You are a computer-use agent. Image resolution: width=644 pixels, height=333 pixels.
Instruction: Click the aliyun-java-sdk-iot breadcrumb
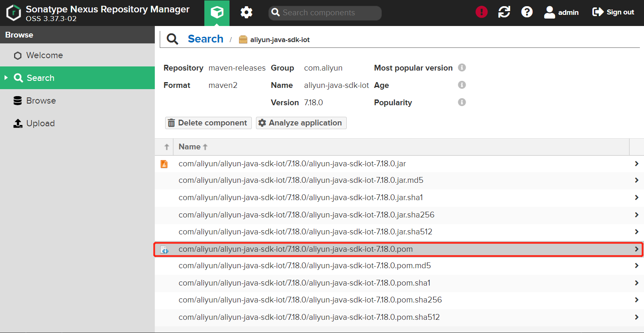coord(280,40)
